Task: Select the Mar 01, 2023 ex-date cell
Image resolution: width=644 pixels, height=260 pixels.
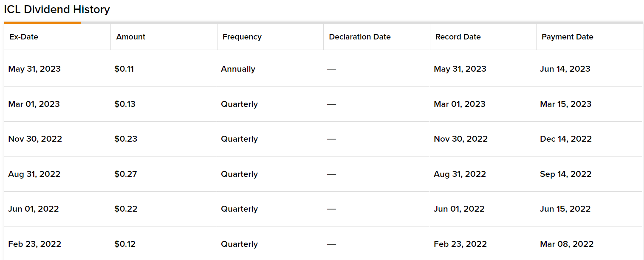Action: pos(34,104)
